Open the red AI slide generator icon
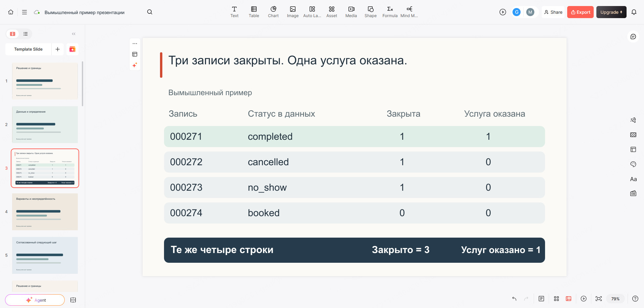Screen dimensions: 644x308 pos(72,49)
